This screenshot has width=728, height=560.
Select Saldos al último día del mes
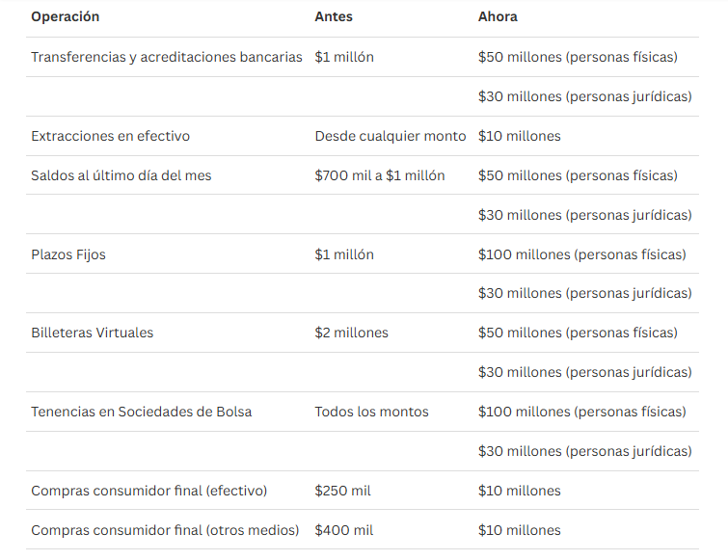point(121,175)
